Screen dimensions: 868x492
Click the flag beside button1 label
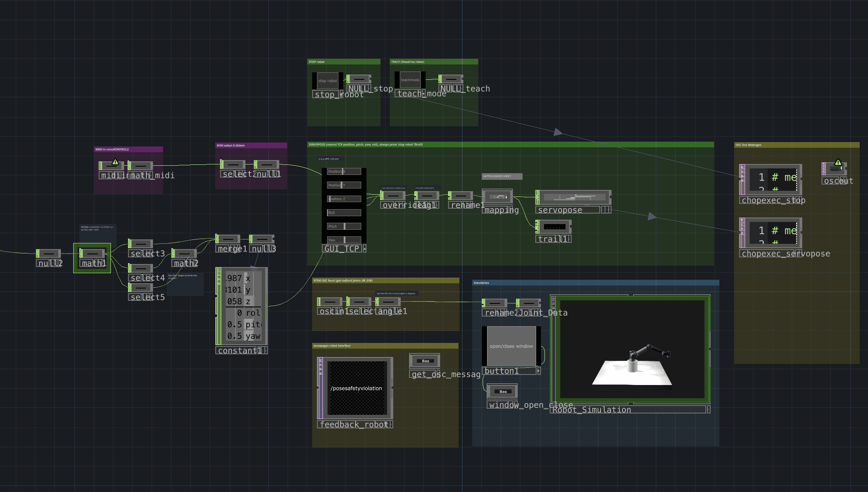pyautogui.click(x=538, y=371)
